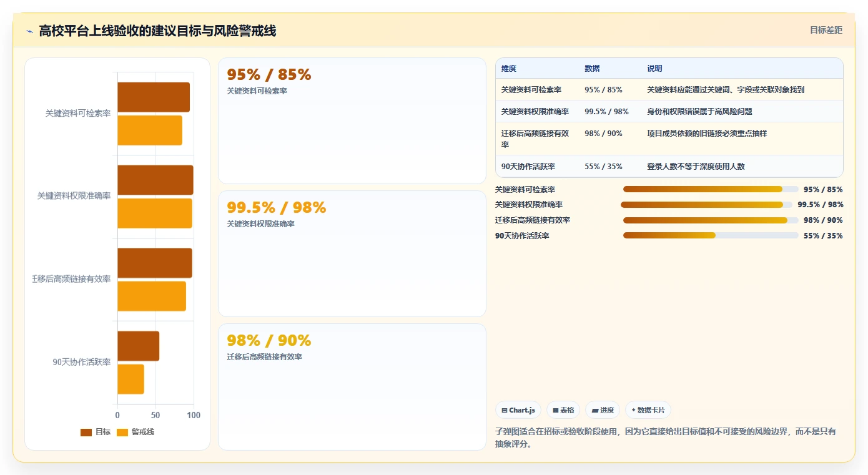
Task: Click the x-axis tick 50 in the chart
Action: (x=155, y=415)
